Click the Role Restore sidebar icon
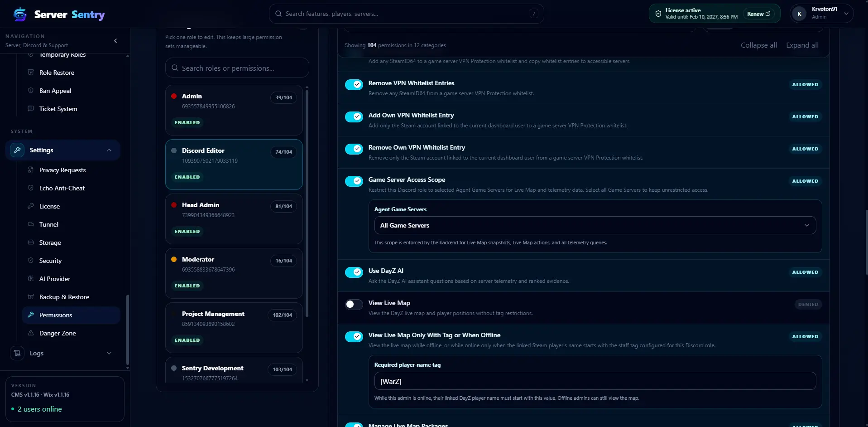Screen dimensions: 868x427 31,73
